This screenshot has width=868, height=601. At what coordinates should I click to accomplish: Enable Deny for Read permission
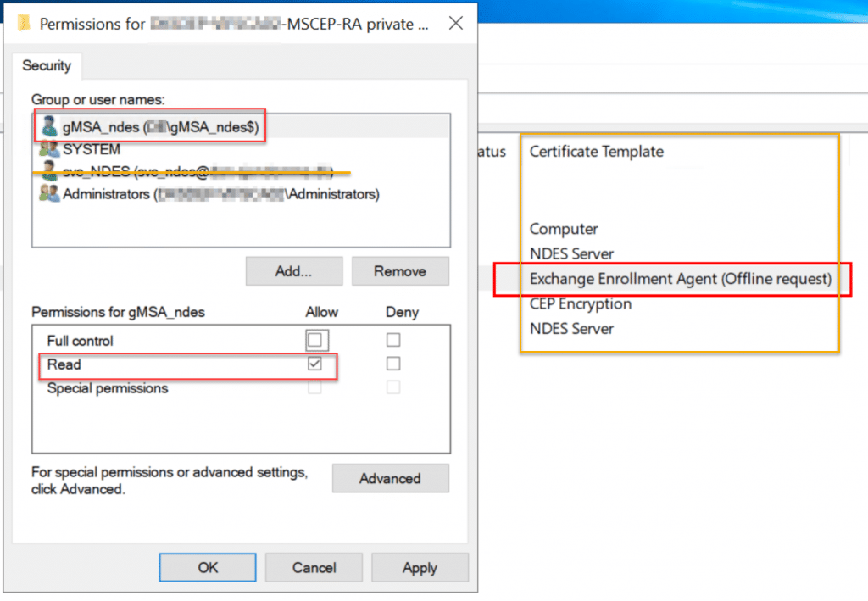pyautogui.click(x=392, y=364)
